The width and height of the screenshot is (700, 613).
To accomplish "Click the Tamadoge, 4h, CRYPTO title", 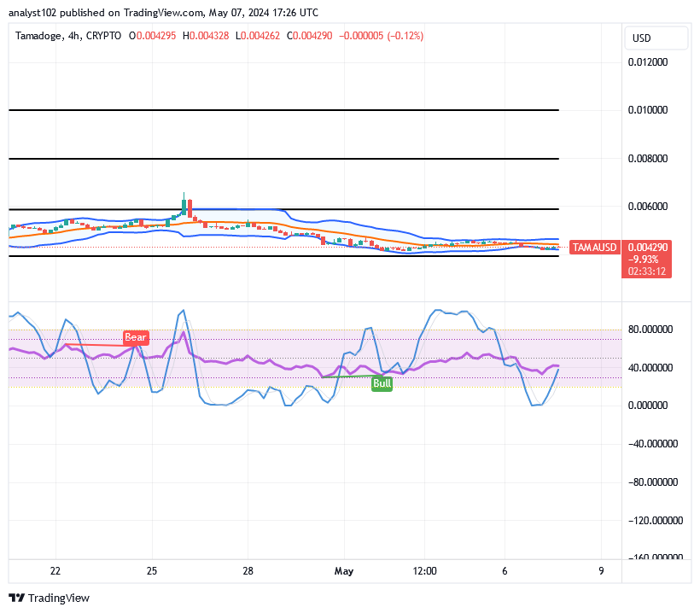I will pyautogui.click(x=67, y=36).
